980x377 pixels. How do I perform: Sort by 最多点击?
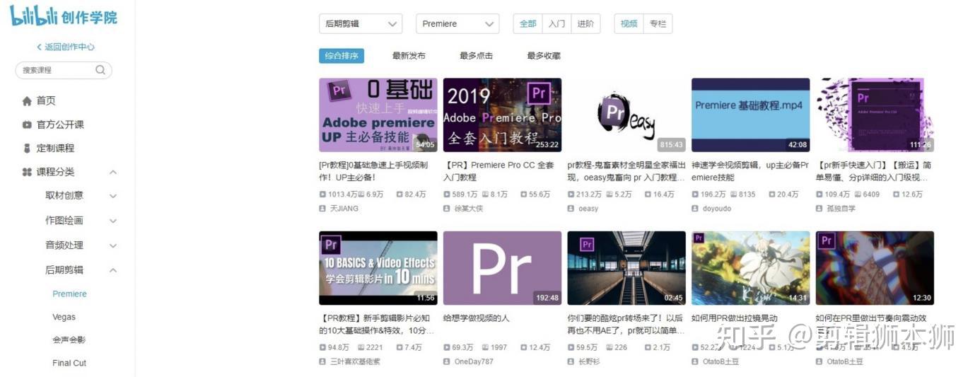pos(476,56)
